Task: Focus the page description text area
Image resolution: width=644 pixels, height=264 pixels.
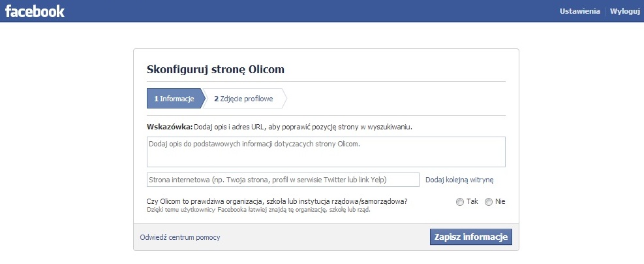Action: click(x=326, y=152)
